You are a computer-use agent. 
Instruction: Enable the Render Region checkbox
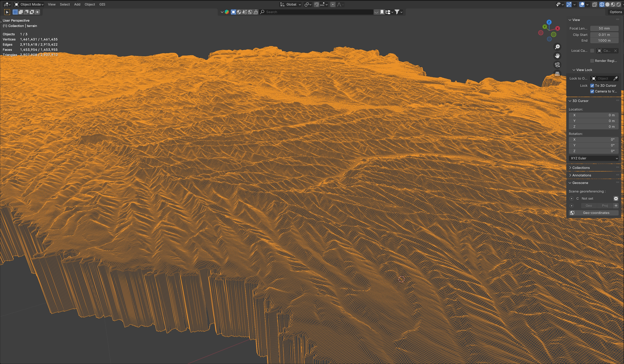point(592,61)
